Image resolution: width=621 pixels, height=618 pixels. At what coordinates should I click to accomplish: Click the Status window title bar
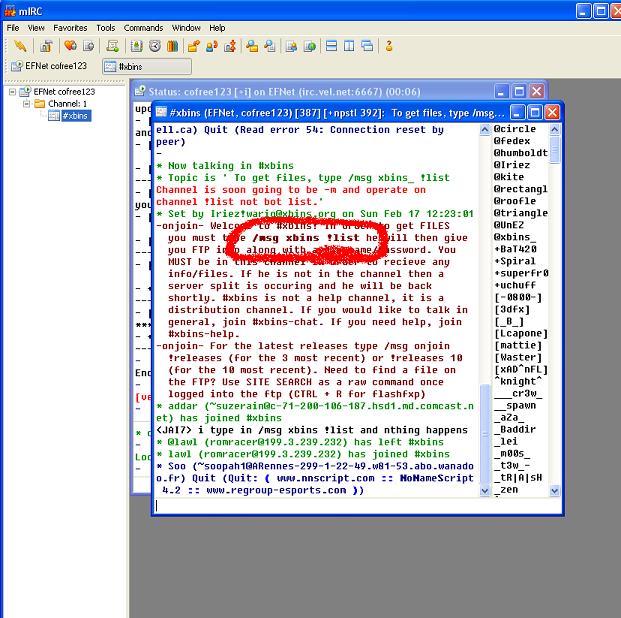click(x=313, y=92)
